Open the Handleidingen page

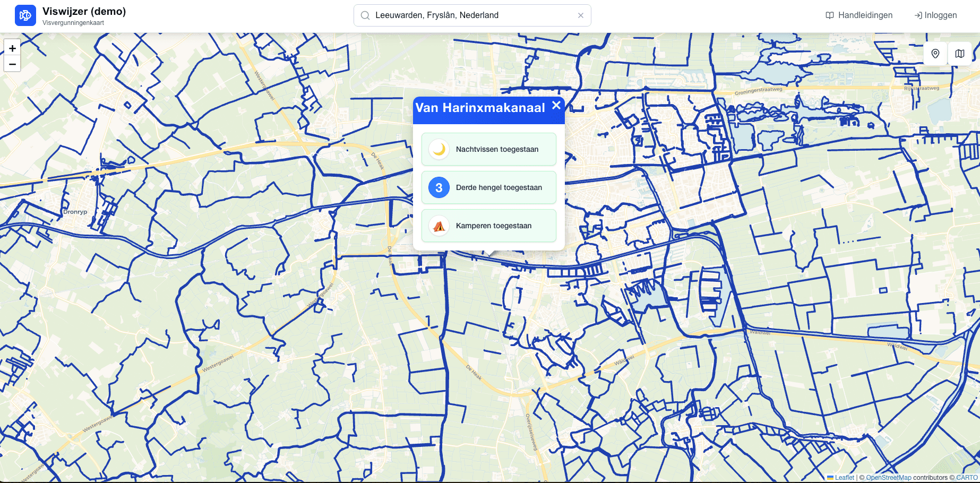pyautogui.click(x=864, y=15)
